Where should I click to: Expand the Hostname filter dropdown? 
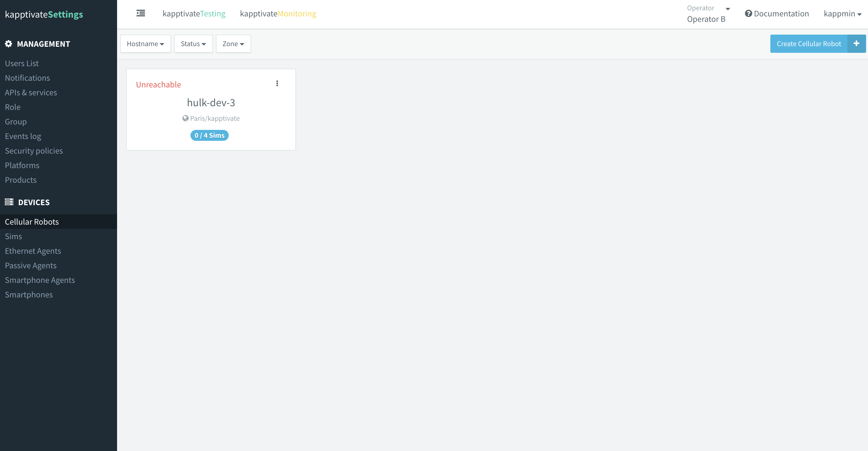(x=145, y=44)
